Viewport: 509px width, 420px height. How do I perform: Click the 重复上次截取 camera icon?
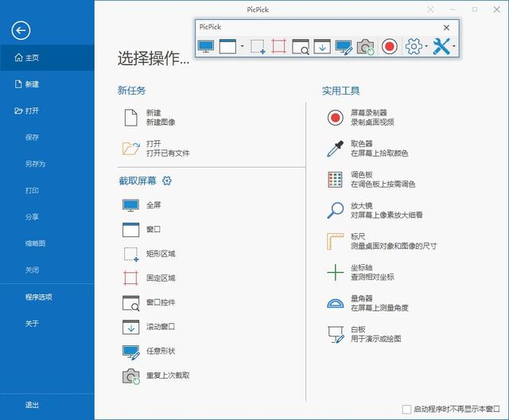(x=131, y=376)
